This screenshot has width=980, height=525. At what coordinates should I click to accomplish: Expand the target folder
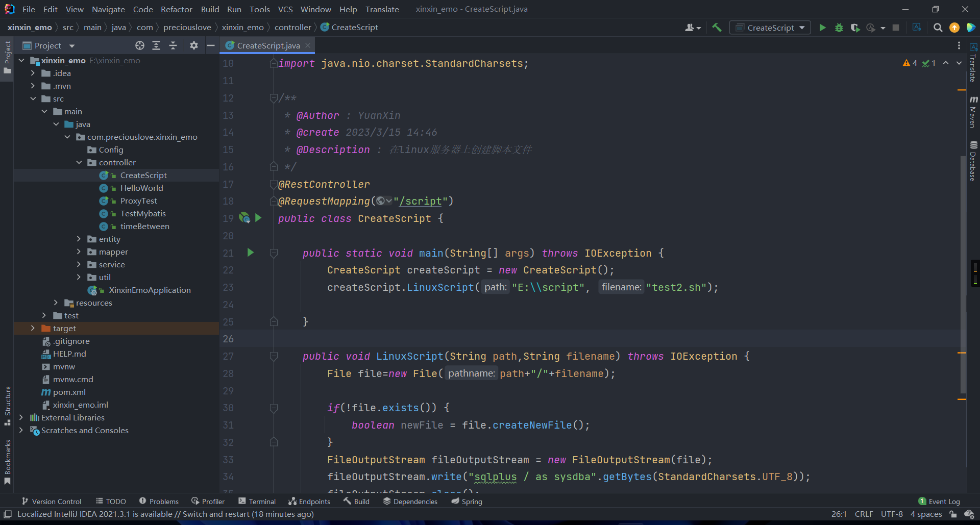point(33,328)
